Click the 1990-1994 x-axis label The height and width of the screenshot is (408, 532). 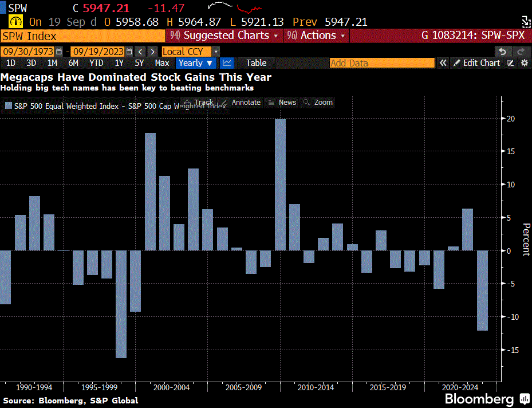[34, 387]
